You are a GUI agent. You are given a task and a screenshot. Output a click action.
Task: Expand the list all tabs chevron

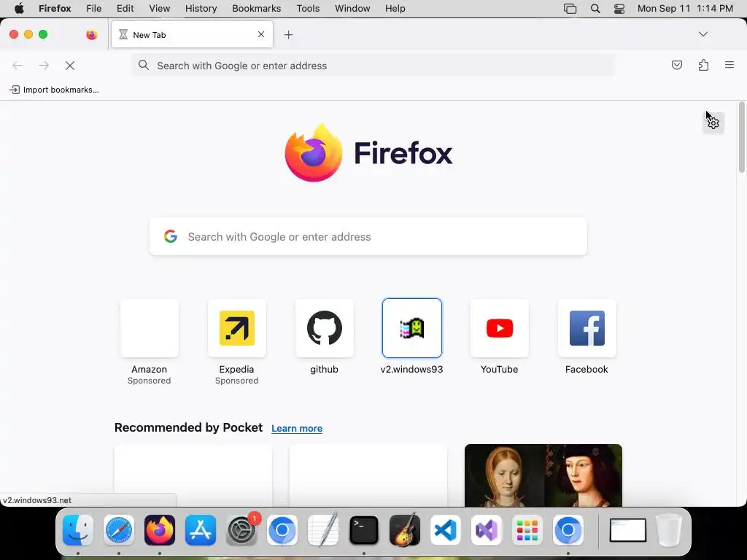(x=703, y=34)
